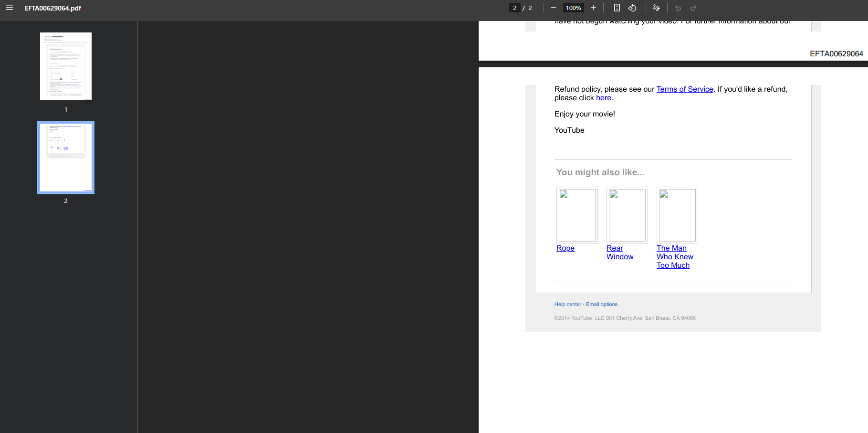
Task: Undo the last annotation
Action: coord(678,8)
